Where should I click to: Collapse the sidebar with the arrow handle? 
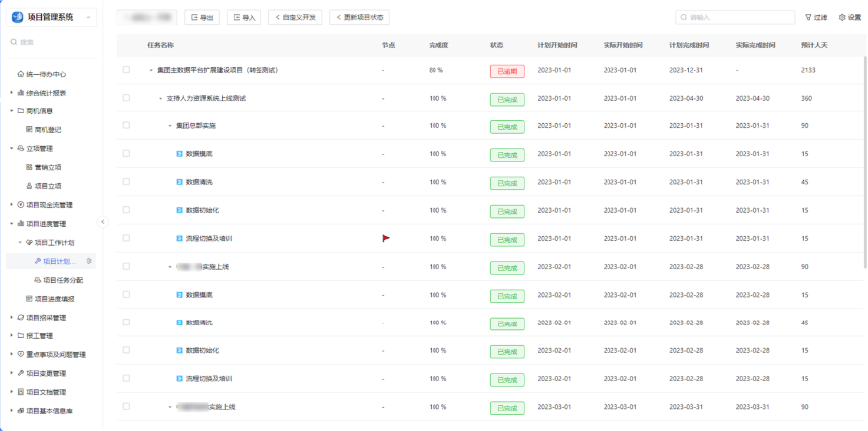(x=103, y=222)
